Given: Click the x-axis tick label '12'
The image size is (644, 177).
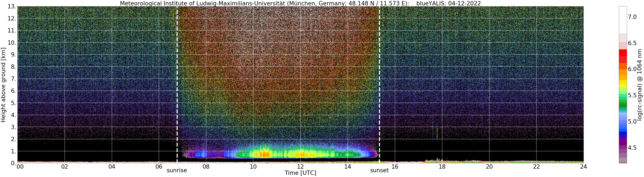Looking at the screenshot, I should pos(300,166).
